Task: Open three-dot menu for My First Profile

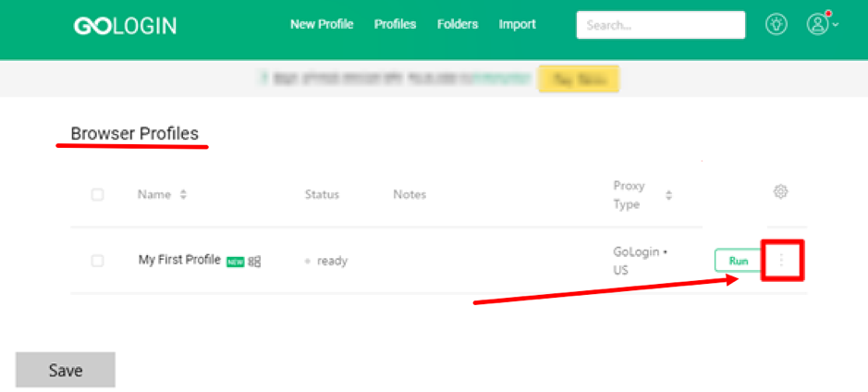Action: [782, 260]
